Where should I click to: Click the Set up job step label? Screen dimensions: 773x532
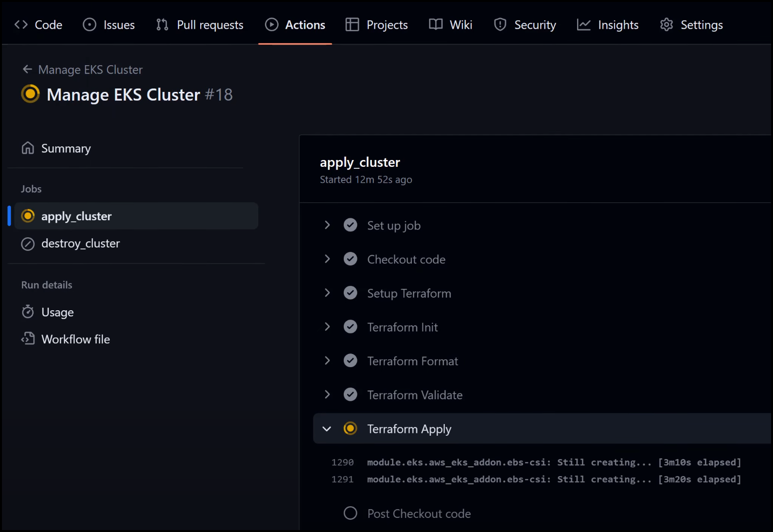pyautogui.click(x=394, y=226)
